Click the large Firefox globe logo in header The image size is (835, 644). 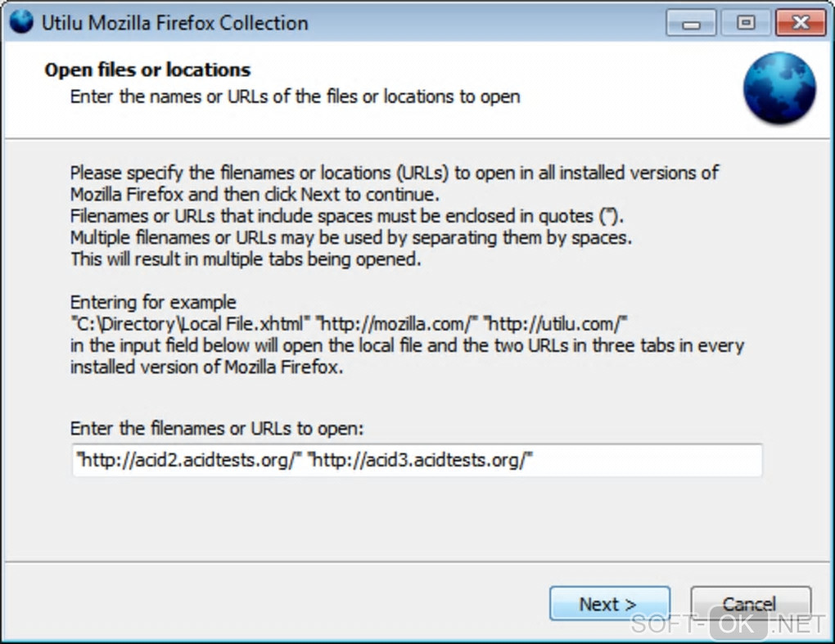[779, 88]
